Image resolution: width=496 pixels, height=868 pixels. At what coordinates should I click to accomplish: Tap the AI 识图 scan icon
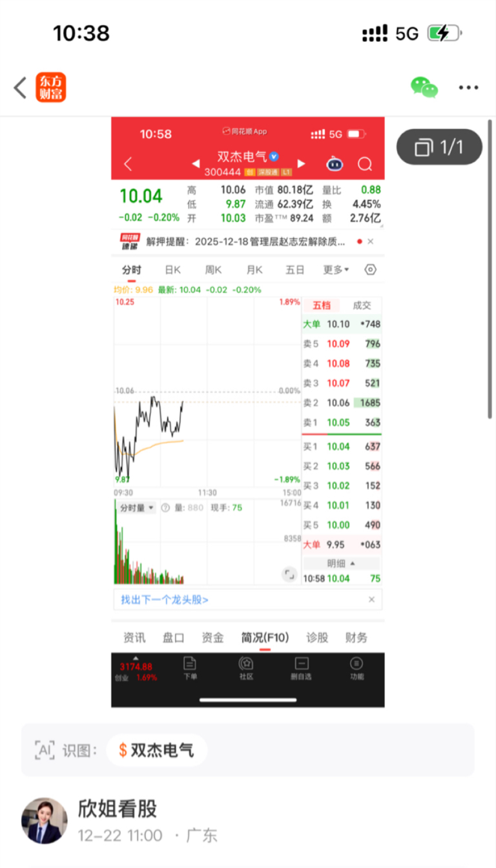click(44, 750)
